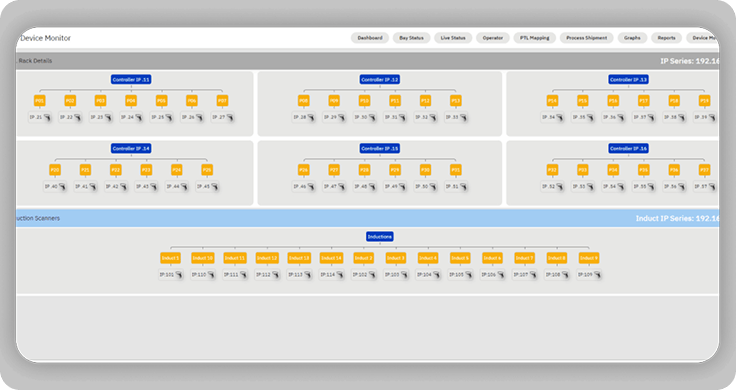Click the scanner icon beside IP:112
The image size is (736, 390).
276,275
